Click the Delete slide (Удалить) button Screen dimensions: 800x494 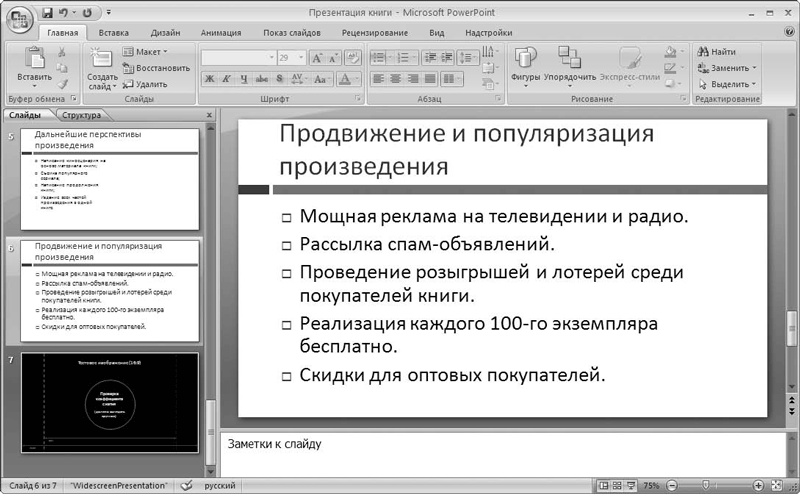coord(145,84)
